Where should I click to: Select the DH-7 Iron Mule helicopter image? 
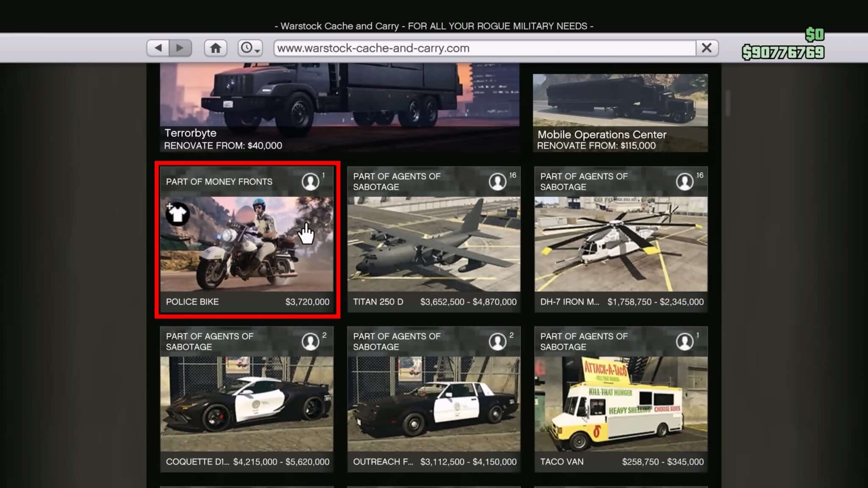[x=621, y=244]
